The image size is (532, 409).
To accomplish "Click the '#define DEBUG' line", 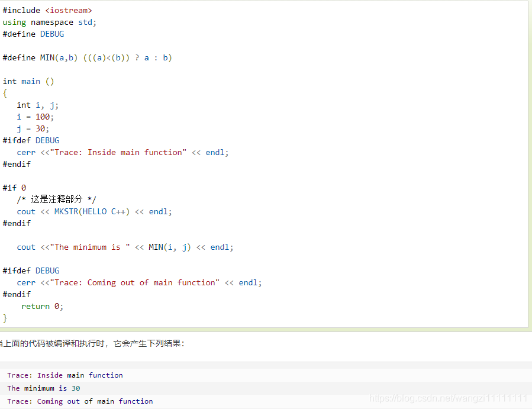I will pos(33,34).
